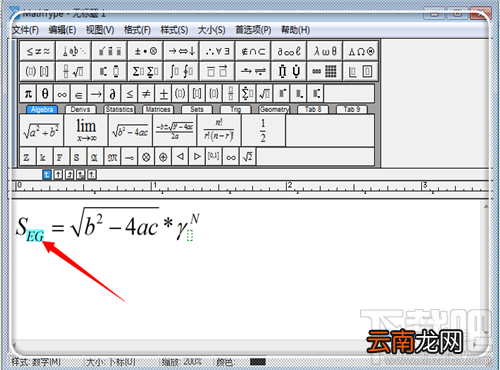Insert the π symbol from small bar
Screen dimensions: 500x370
(x=28, y=94)
